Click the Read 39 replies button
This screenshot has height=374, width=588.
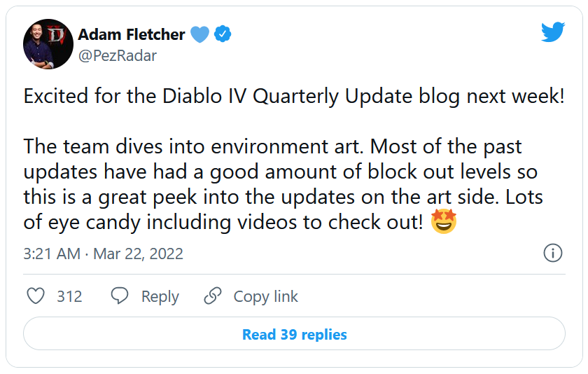coord(294,334)
